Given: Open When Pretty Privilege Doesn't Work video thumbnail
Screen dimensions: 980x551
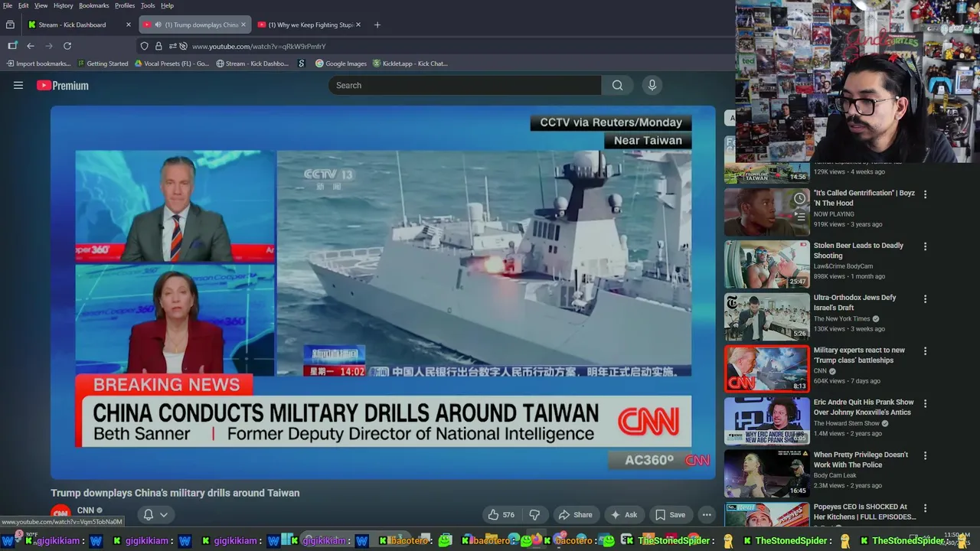Looking at the screenshot, I should tap(766, 473).
